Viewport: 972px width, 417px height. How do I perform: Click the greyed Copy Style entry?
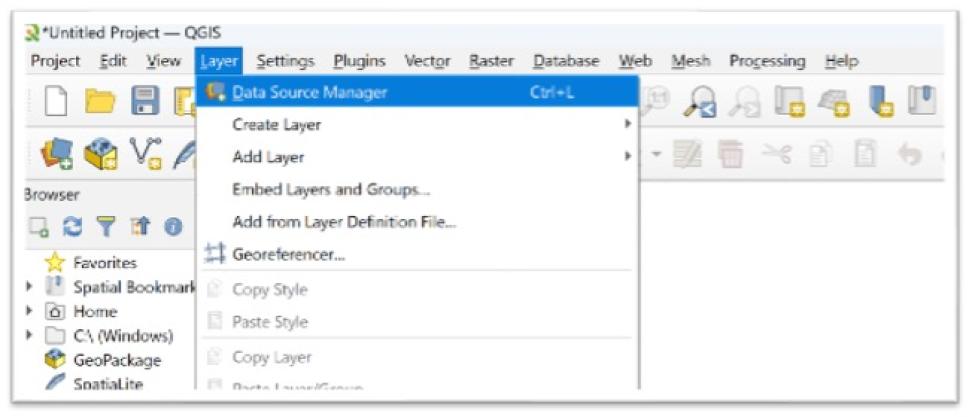tap(417, 289)
